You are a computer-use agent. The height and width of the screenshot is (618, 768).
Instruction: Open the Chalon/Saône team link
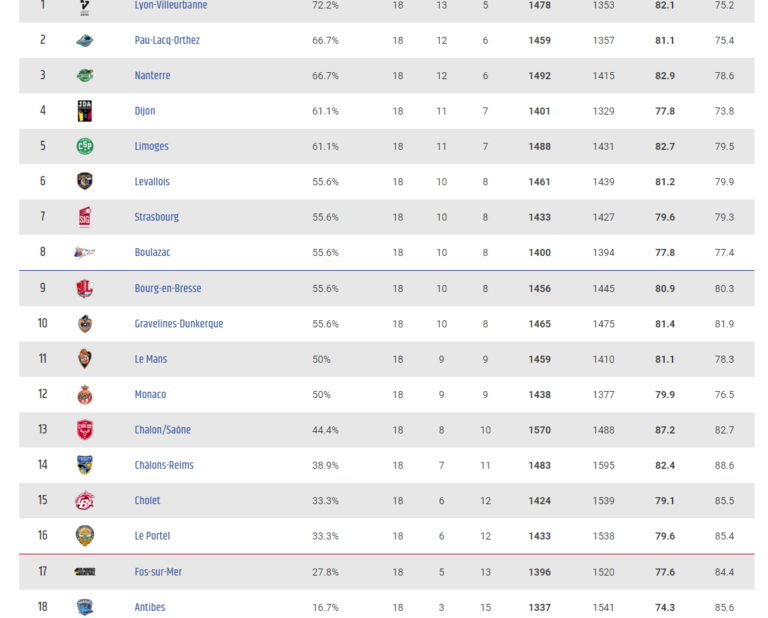pos(163,429)
